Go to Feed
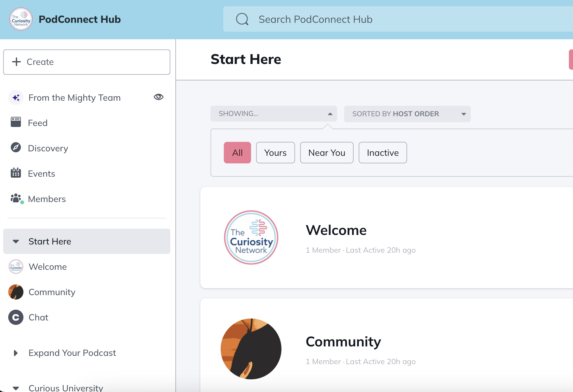Image resolution: width=573 pixels, height=392 pixels. (x=38, y=123)
